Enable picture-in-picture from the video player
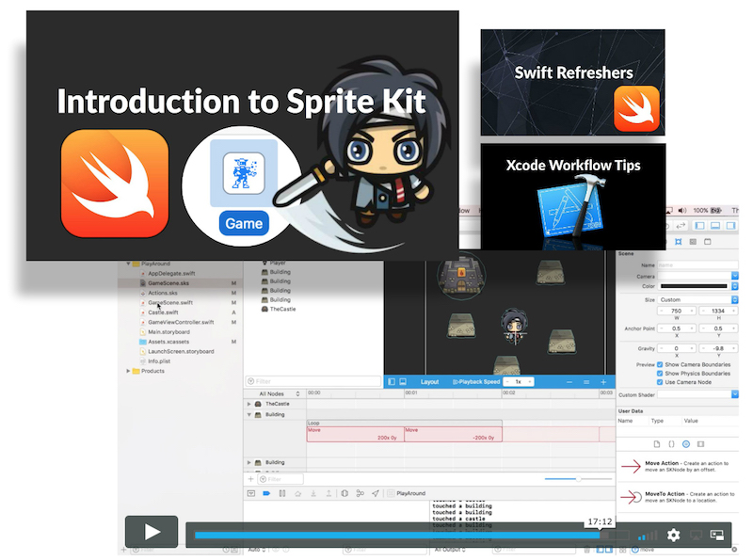The image size is (753, 560). coord(717,535)
